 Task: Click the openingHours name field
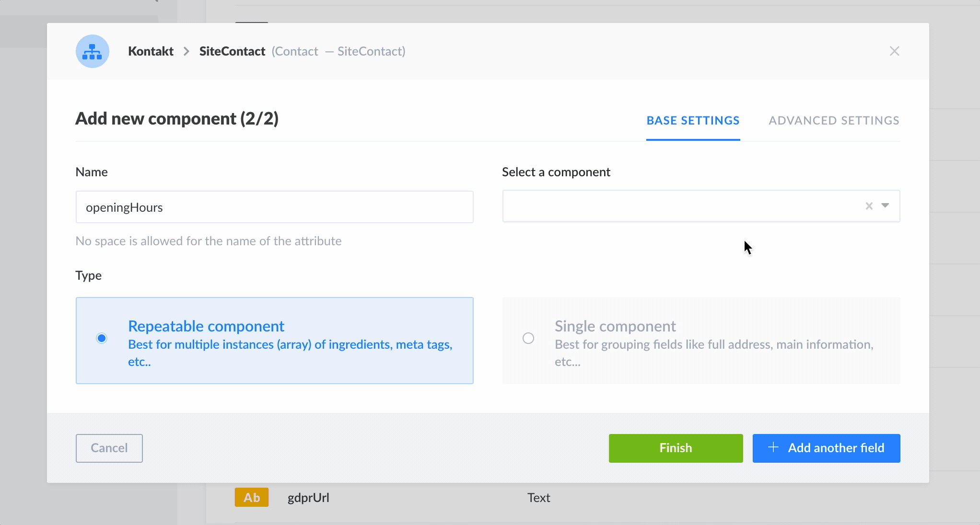click(x=274, y=207)
